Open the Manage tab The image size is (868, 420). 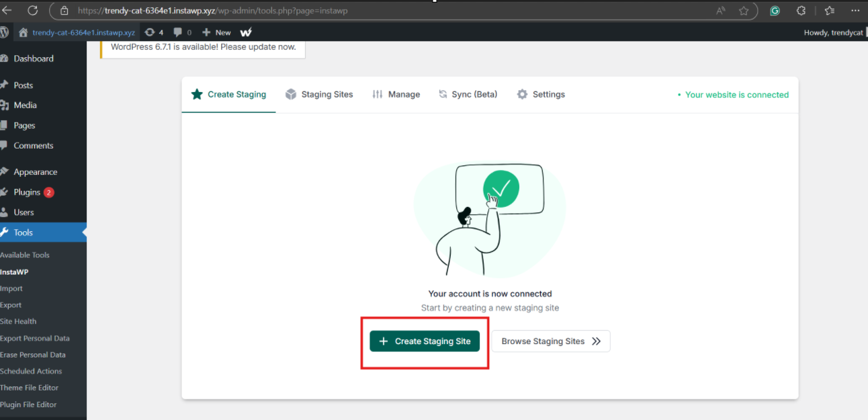pyautogui.click(x=396, y=94)
